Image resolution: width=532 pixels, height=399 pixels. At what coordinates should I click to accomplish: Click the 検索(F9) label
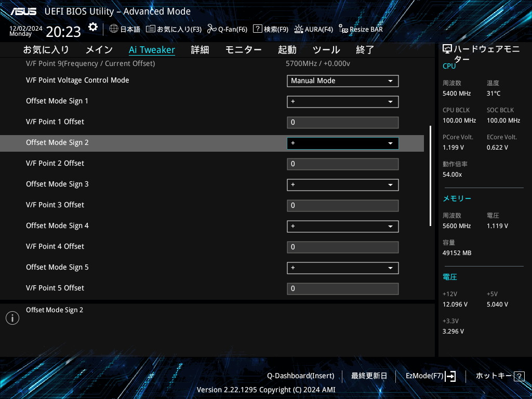pyautogui.click(x=276, y=30)
